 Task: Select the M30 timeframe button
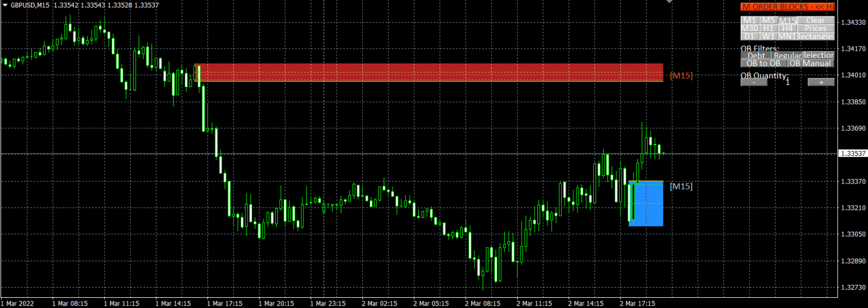[749, 28]
